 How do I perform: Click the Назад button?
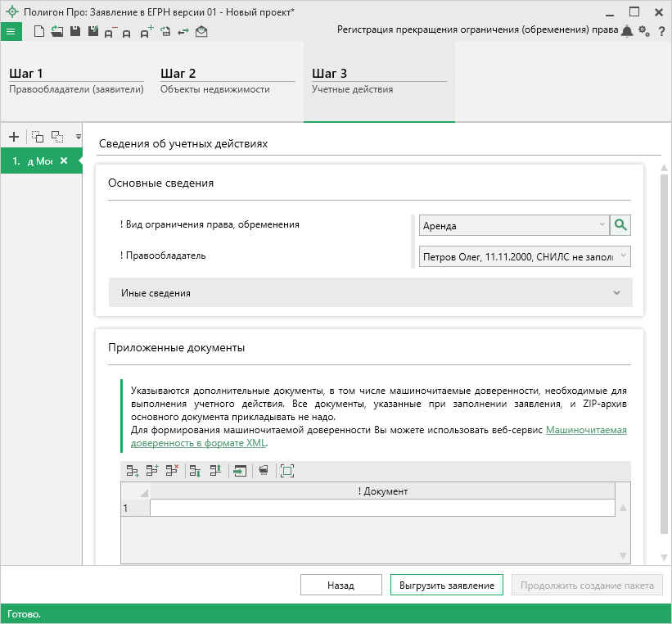pyautogui.click(x=341, y=585)
